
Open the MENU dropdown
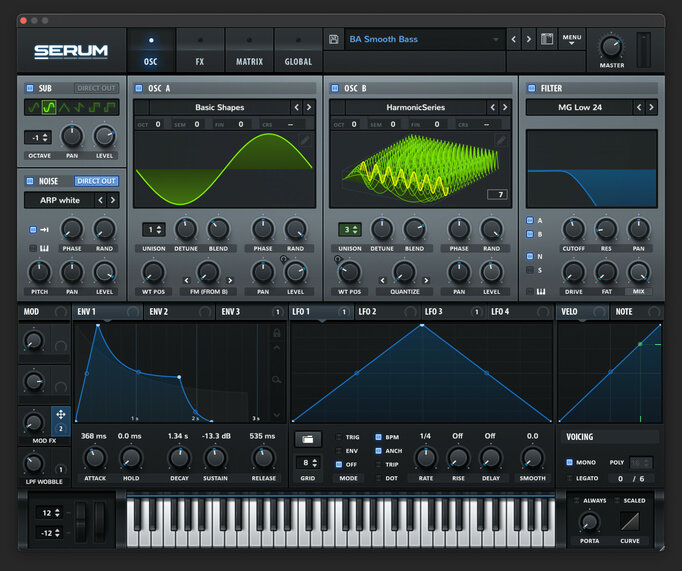point(572,39)
